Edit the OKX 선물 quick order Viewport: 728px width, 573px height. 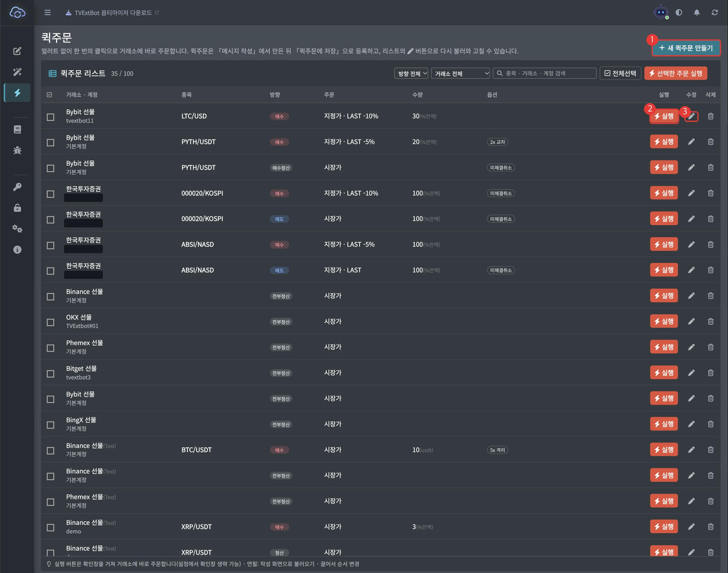pyautogui.click(x=691, y=321)
